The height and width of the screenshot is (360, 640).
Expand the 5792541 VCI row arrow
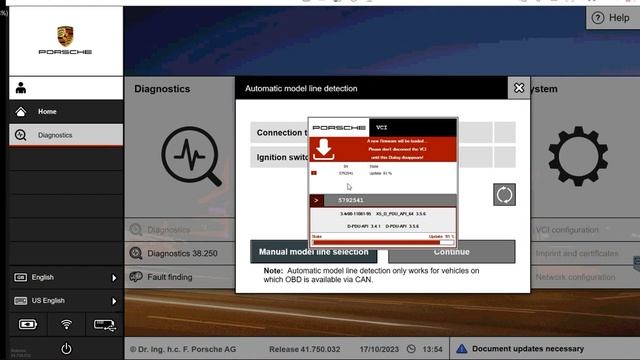click(x=316, y=200)
